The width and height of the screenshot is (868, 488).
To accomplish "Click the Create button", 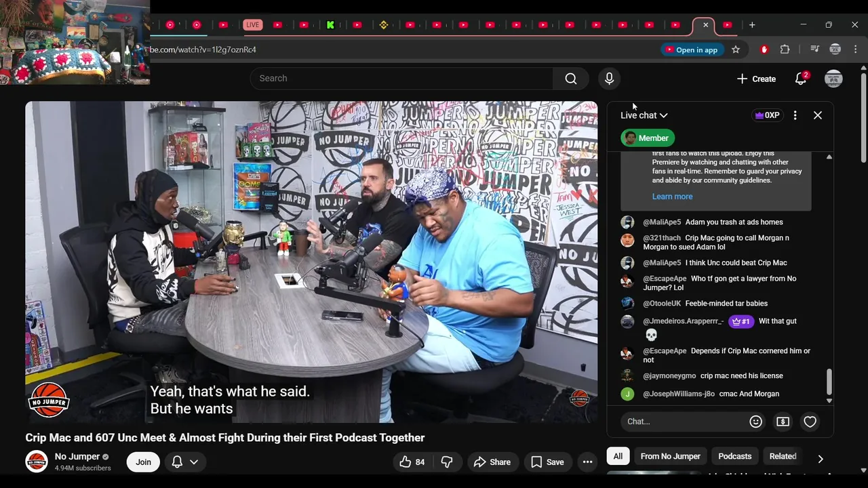I will point(756,79).
